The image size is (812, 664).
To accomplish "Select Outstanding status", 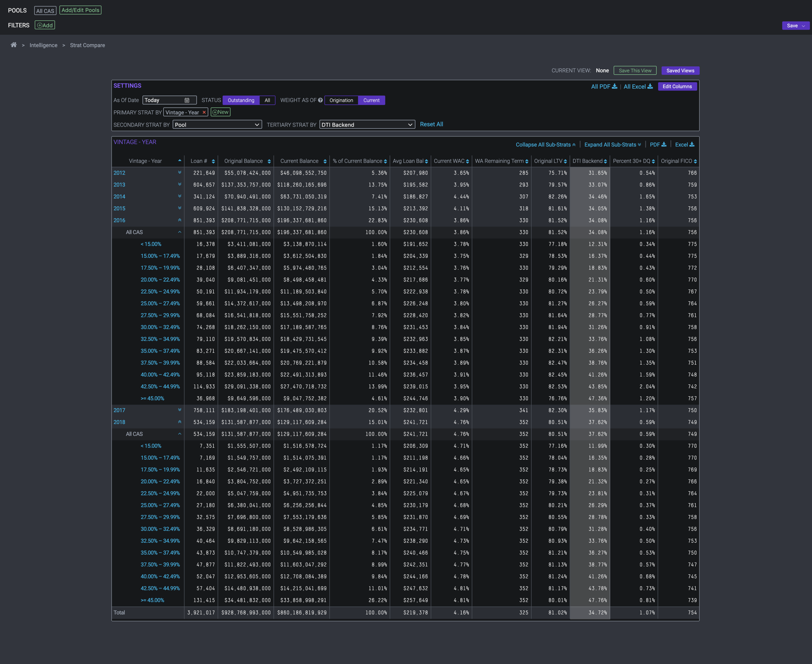I will [x=241, y=100].
